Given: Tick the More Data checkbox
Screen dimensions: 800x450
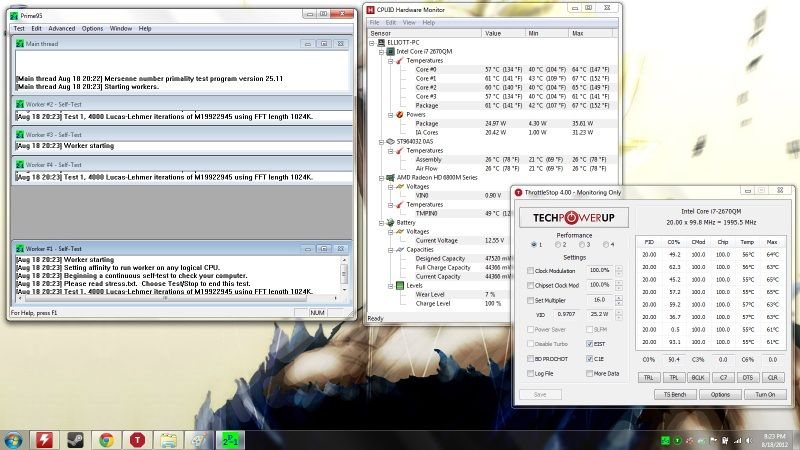Looking at the screenshot, I should pos(589,373).
